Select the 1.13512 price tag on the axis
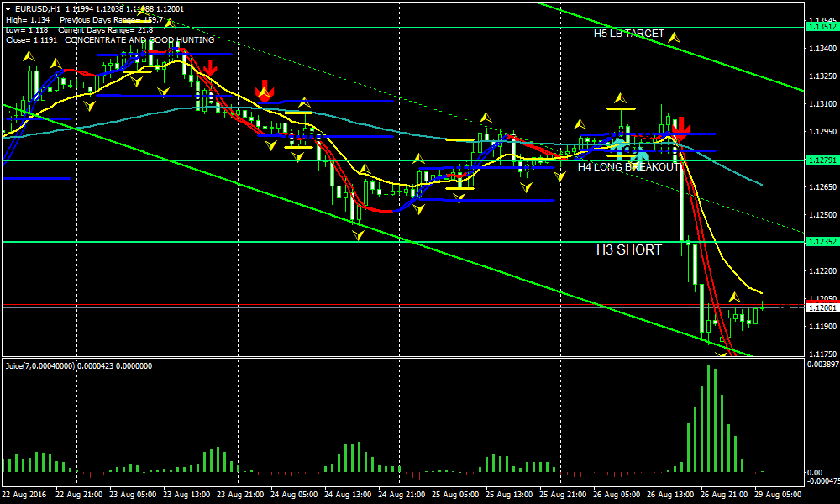840x504 pixels. click(x=822, y=27)
